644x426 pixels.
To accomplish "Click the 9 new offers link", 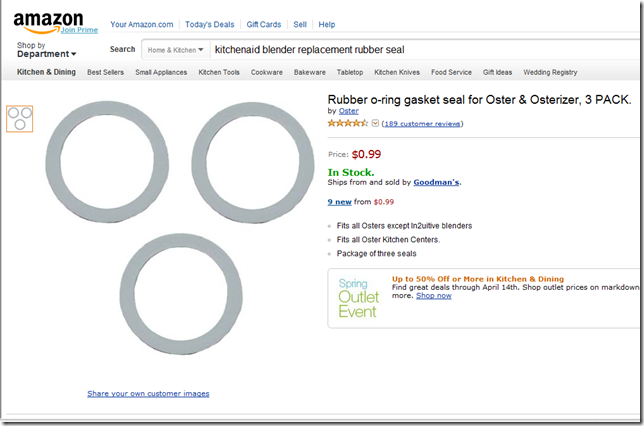I will tap(341, 202).
